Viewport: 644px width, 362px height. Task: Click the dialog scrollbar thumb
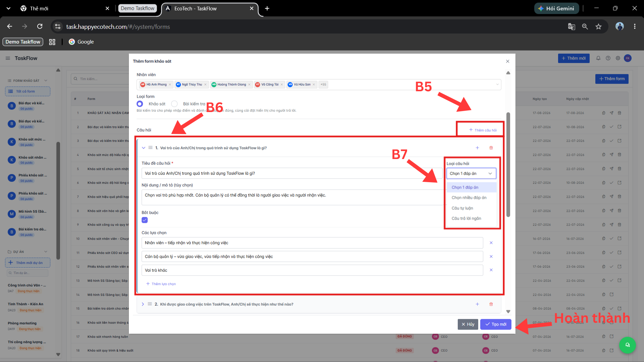pyautogui.click(x=508, y=164)
